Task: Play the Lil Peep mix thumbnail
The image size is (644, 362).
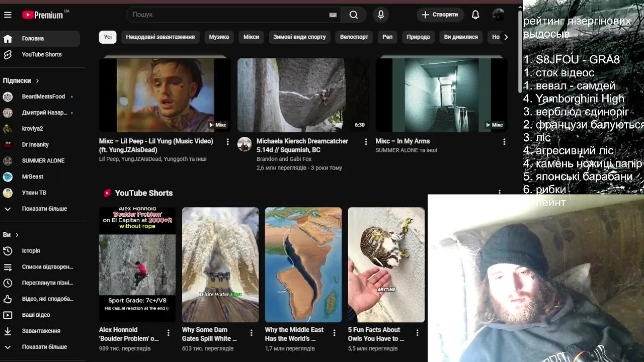Action: (x=165, y=95)
